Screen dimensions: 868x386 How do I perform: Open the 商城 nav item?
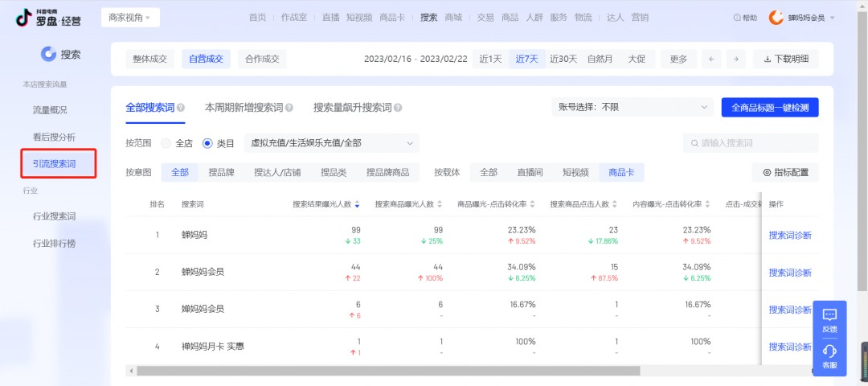(x=452, y=18)
